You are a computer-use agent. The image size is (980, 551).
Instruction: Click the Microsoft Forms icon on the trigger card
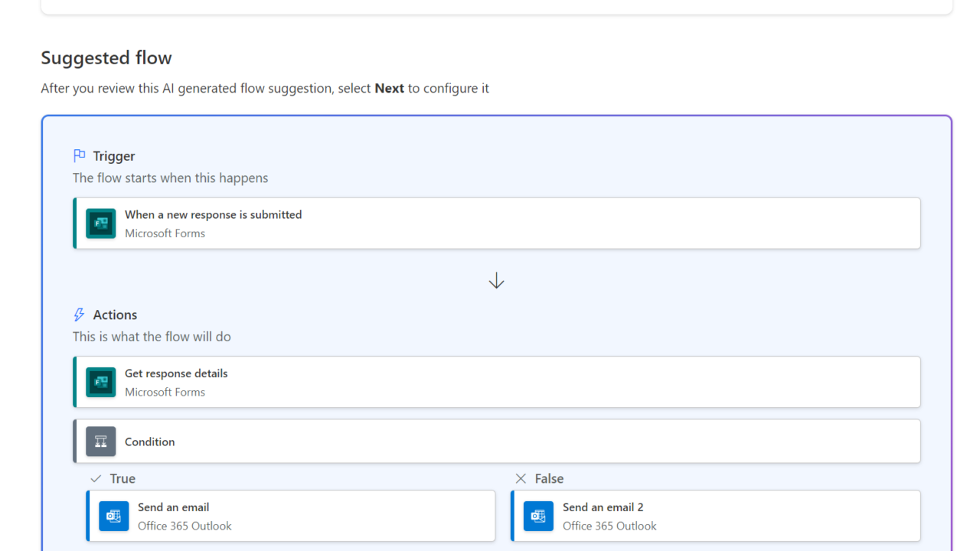pos(101,223)
